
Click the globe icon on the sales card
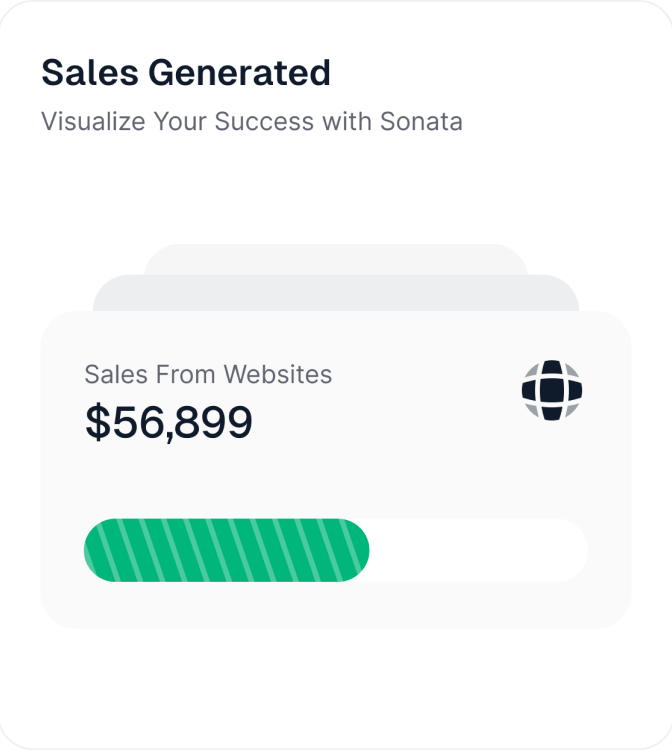552,390
